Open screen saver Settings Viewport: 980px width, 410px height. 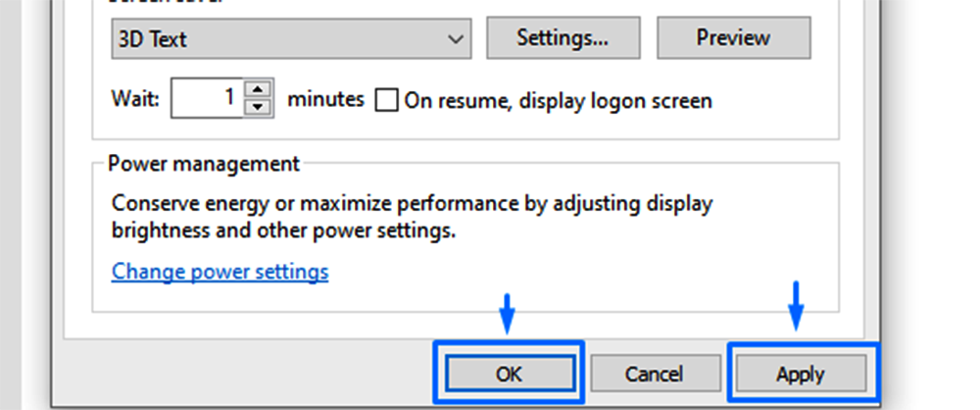click(x=563, y=38)
